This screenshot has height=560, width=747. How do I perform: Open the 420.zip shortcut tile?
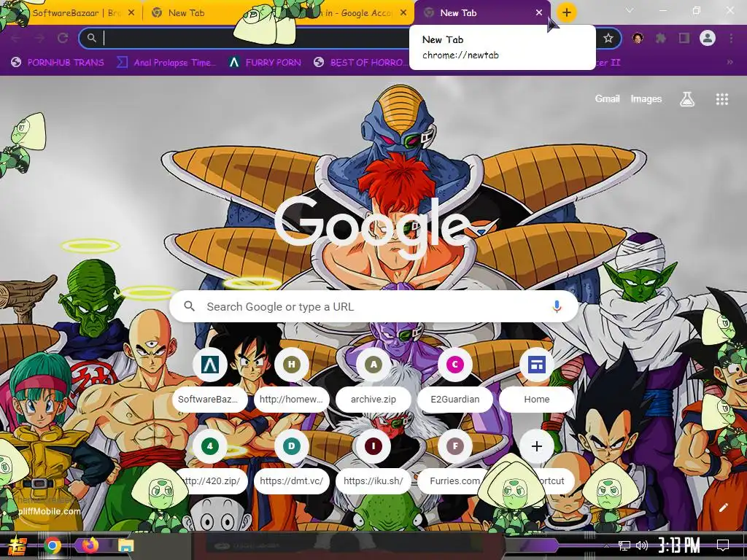click(210, 462)
